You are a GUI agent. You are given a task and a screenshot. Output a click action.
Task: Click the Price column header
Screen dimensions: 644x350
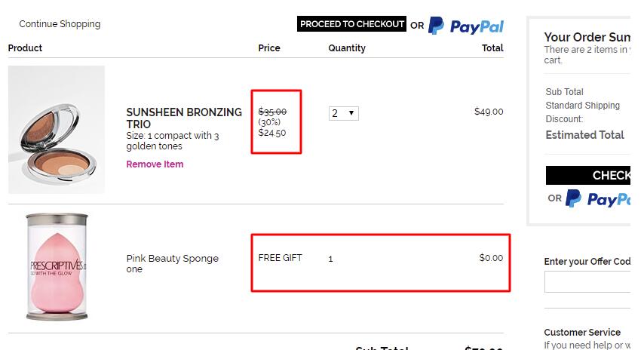pos(269,48)
